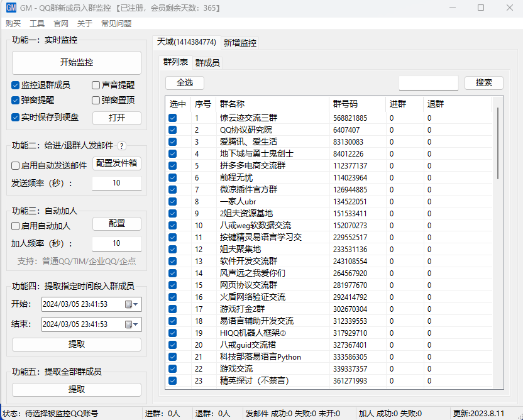The width and height of the screenshot is (523, 420).
Task: Click the group list vertical scrollbar
Action: tap(498, 143)
